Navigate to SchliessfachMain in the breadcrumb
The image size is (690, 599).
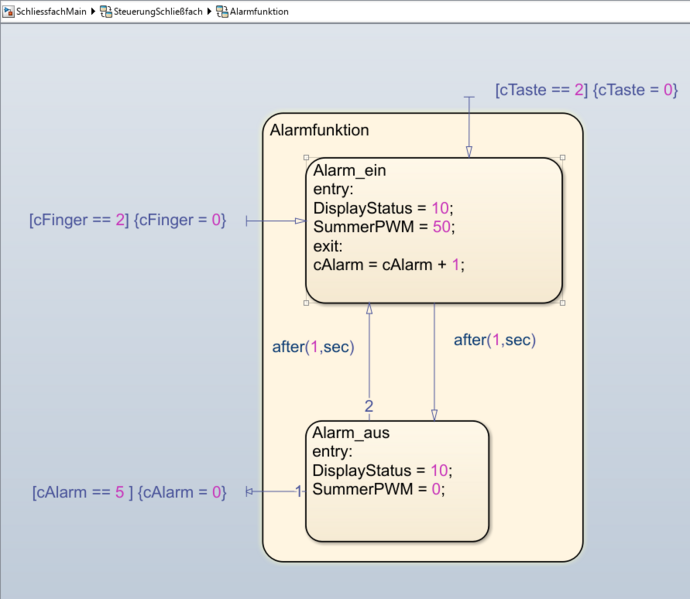tap(51, 11)
